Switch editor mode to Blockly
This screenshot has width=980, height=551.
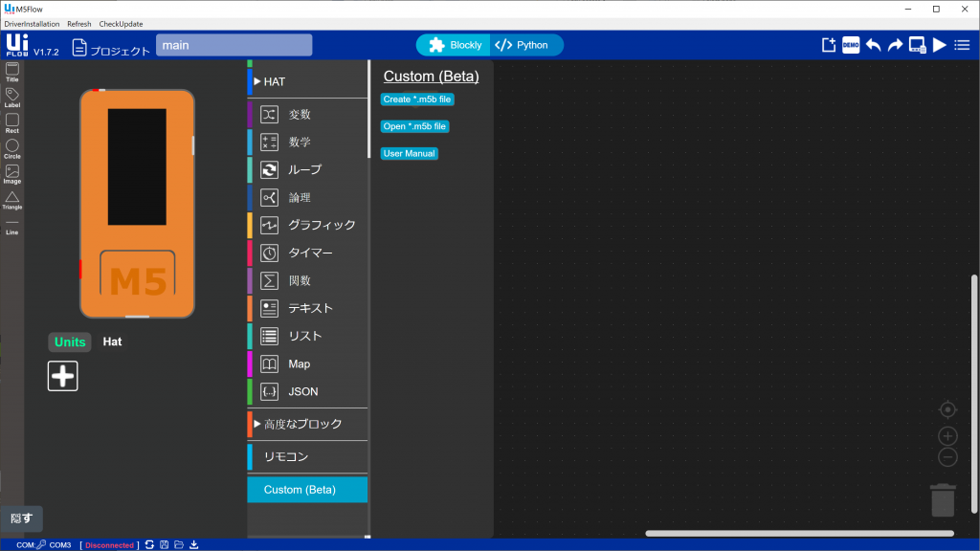(x=453, y=44)
